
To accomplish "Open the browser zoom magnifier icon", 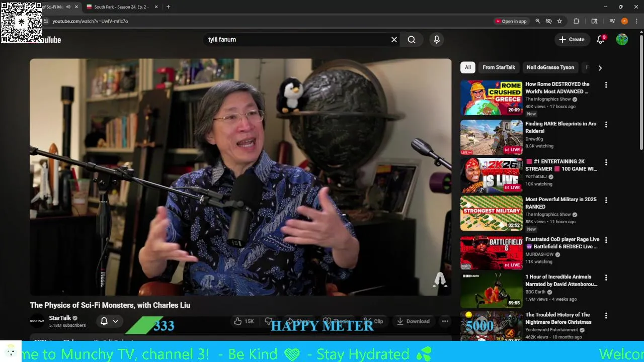I will pyautogui.click(x=538, y=21).
